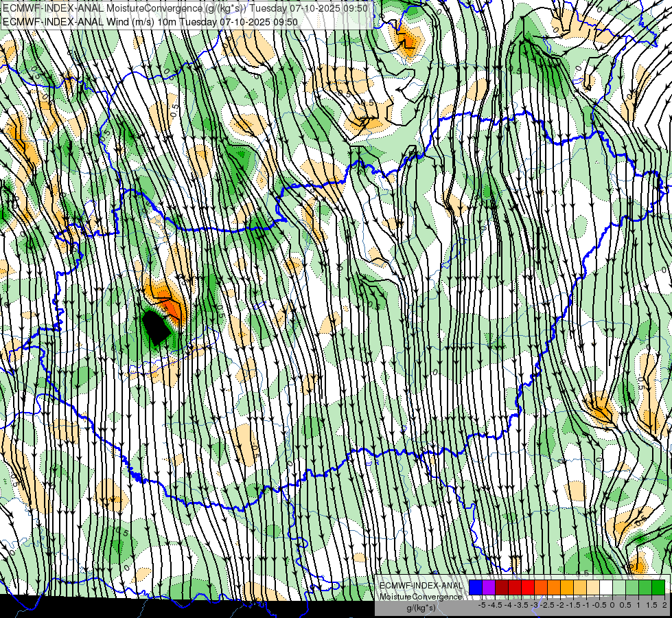This screenshot has width=672, height=618.
Task: Click the 1.5 legend tick value
Action: (651, 605)
